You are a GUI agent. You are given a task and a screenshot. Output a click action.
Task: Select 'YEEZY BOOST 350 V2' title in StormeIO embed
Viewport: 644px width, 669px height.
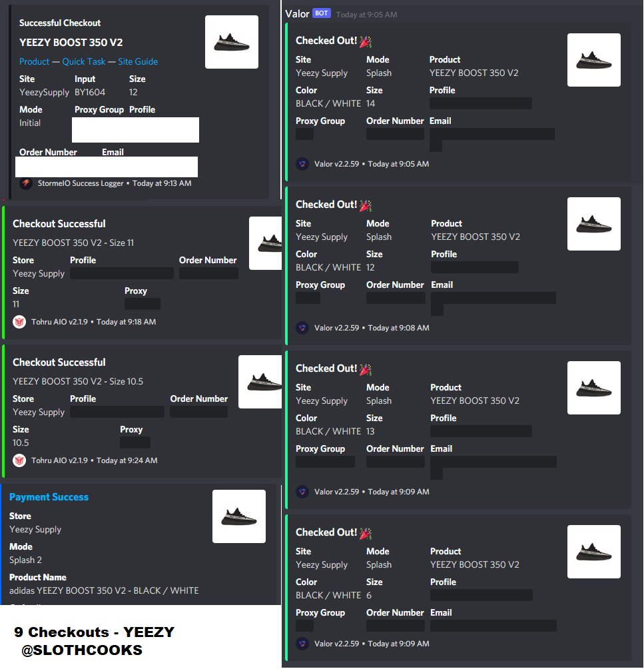[x=71, y=43]
